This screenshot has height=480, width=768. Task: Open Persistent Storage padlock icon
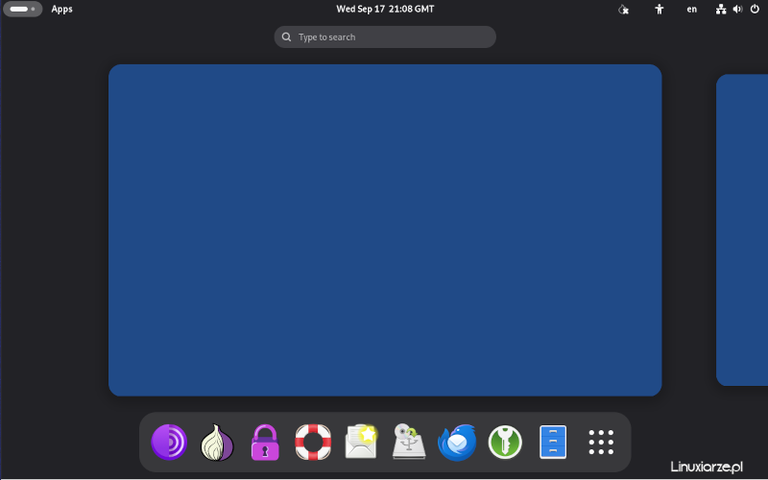pos(265,442)
